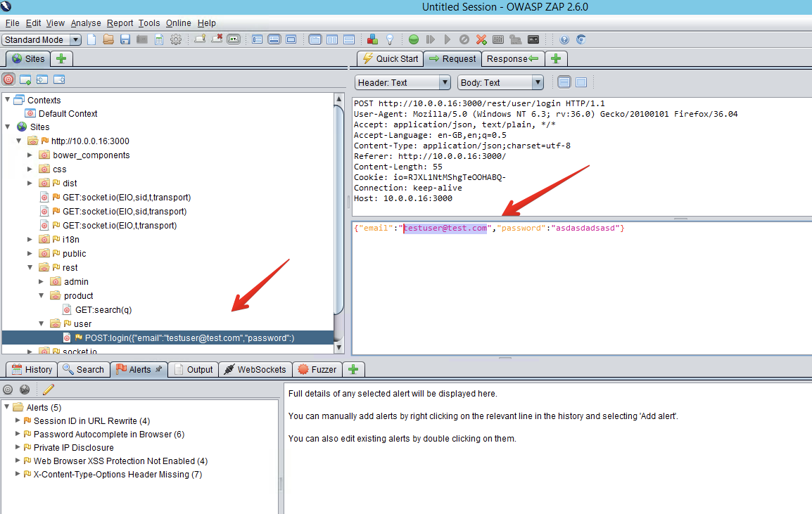Select GET:search(q) tree node
The image size is (812, 514).
103,309
